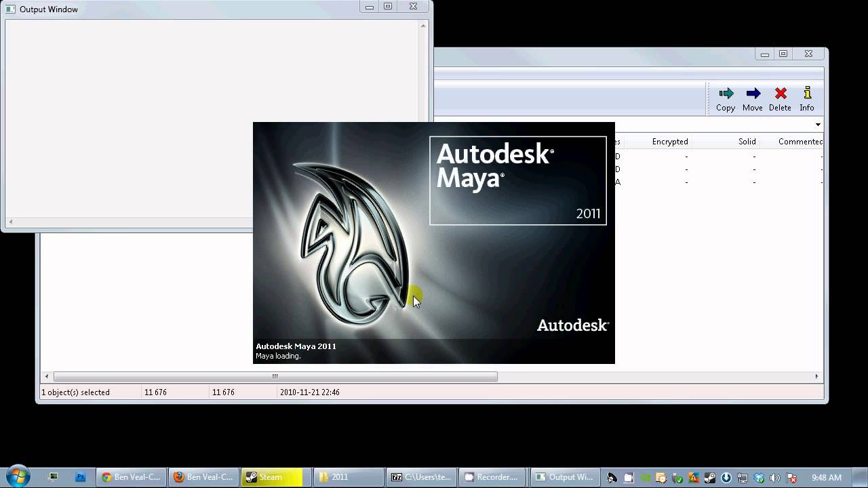Click the red Delete X icon
The image size is (868, 488).
click(x=781, y=94)
